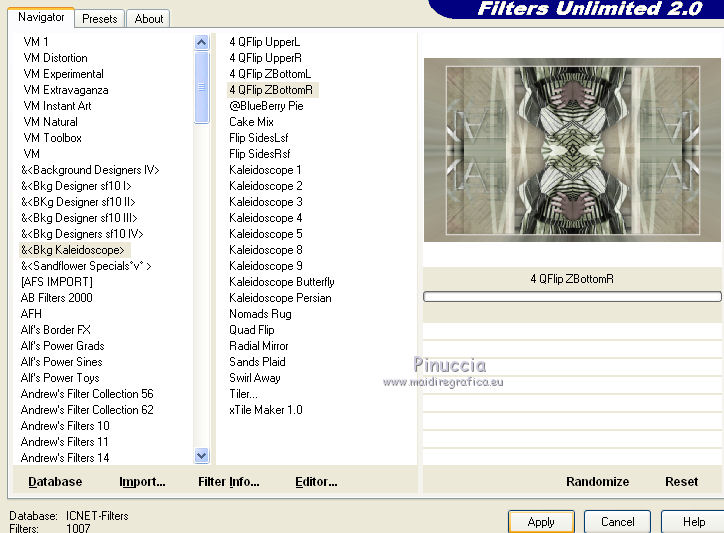Image resolution: width=724 pixels, height=533 pixels.
Task: Select &<Bkg Designer sf10 III> category
Action: pyautogui.click(x=79, y=218)
